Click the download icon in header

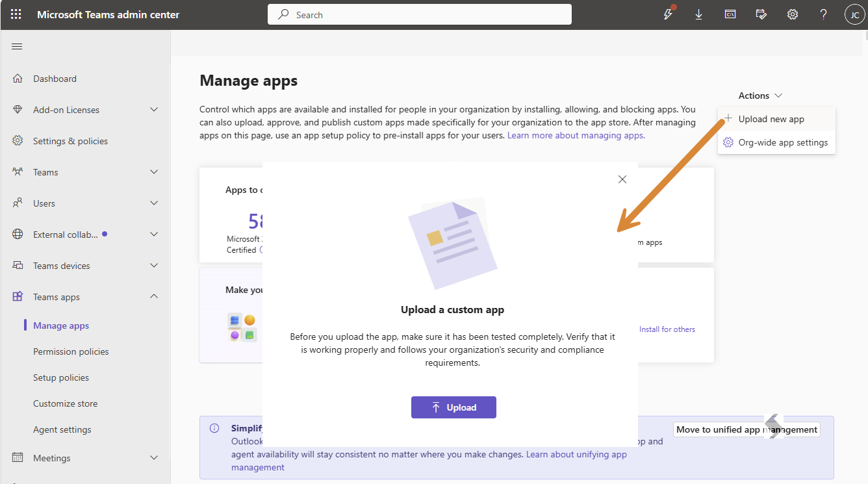tap(699, 14)
